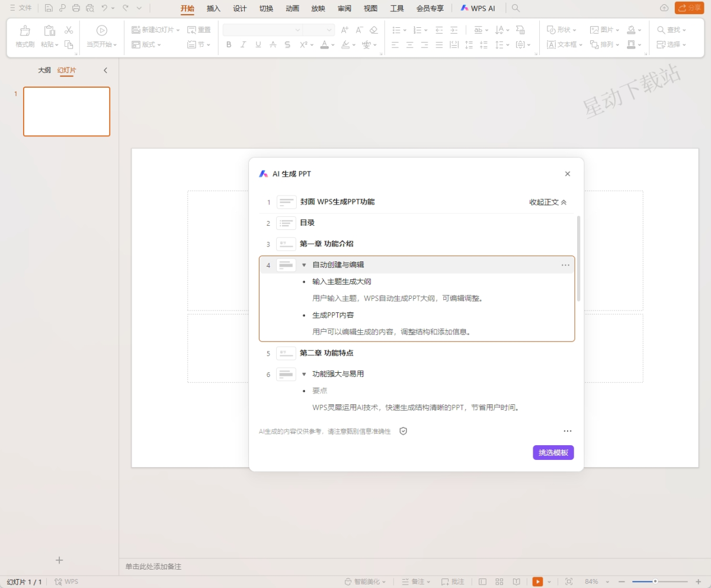Click the fit slide to window icon
711x588 pixels.
569,581
